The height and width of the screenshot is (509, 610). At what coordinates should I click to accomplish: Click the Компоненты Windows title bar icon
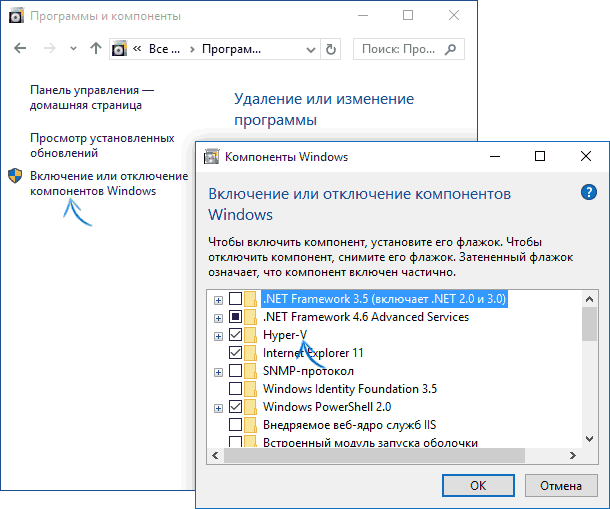pos(211,156)
